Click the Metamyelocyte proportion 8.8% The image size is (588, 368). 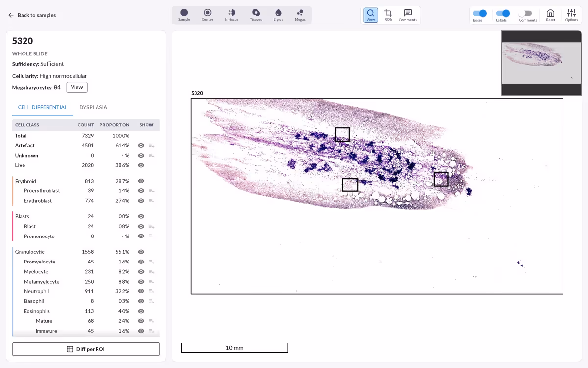[x=124, y=282]
